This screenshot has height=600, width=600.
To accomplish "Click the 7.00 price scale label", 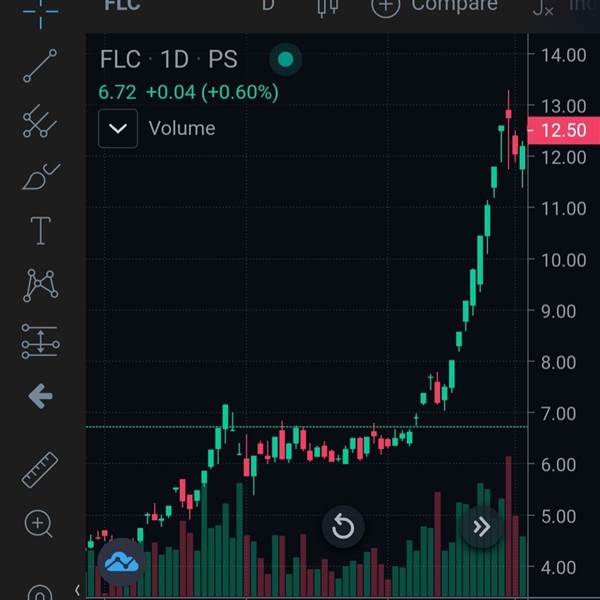I will point(558,414).
